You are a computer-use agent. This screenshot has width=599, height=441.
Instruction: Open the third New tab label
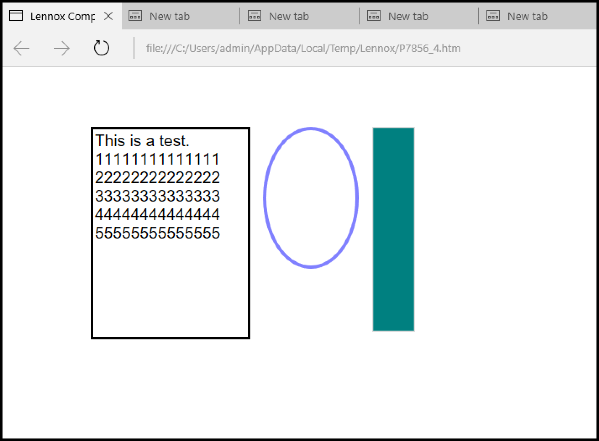pos(408,16)
